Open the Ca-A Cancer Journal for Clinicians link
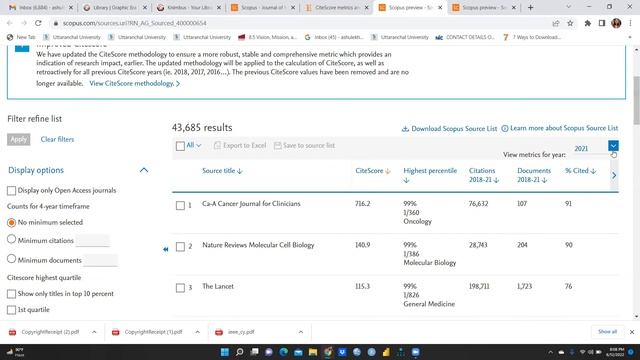The height and width of the screenshot is (360, 640). tap(251, 204)
